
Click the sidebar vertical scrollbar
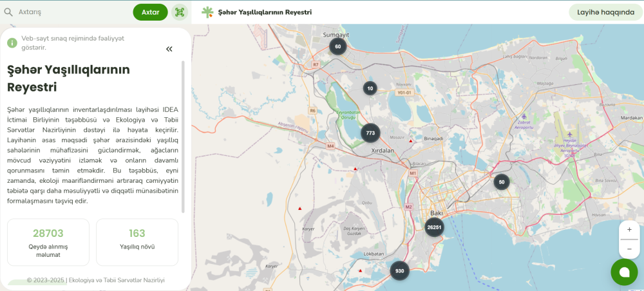184,136
